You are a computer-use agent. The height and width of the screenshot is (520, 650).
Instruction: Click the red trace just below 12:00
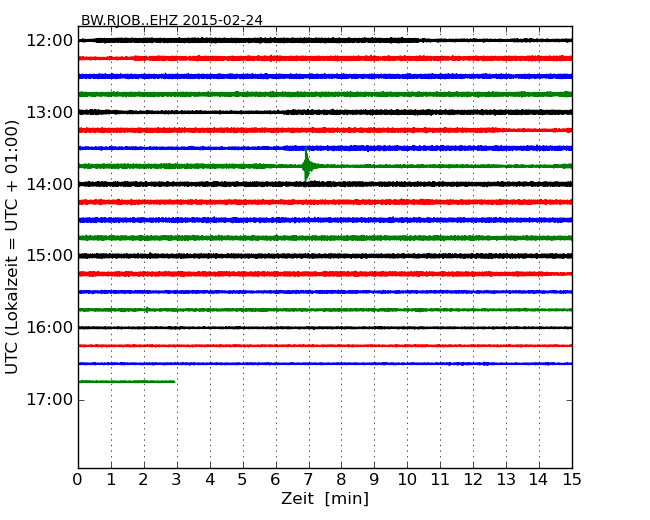click(x=325, y=58)
